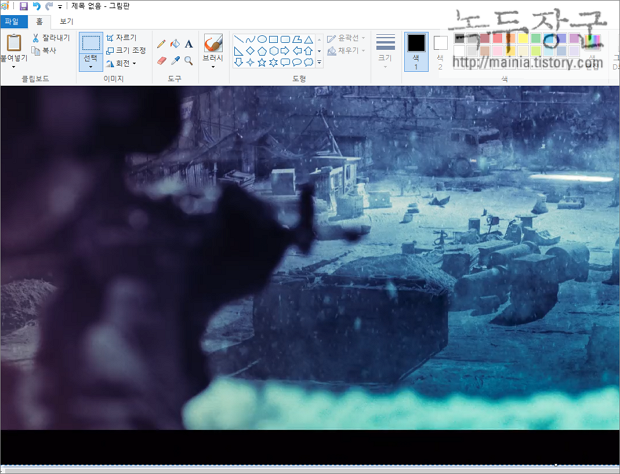Choose the Left arrow shape
620x474 pixels.
tap(297, 51)
